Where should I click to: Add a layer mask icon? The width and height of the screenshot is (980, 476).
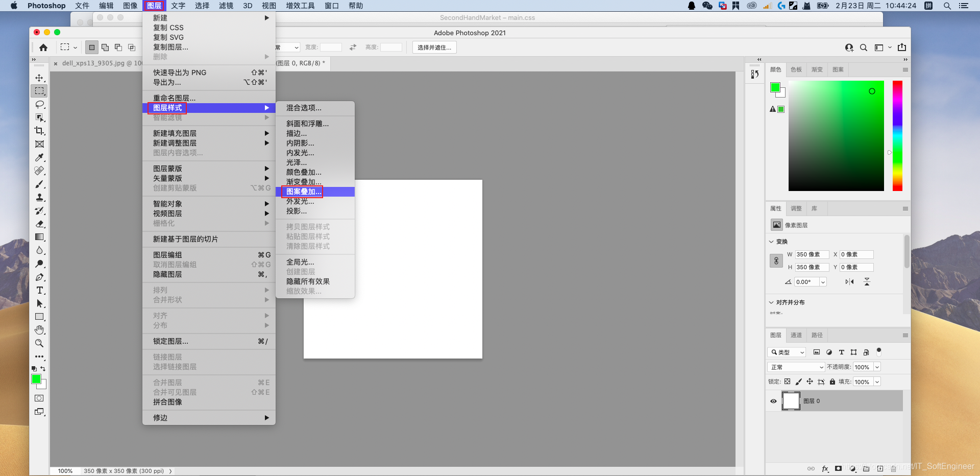click(838, 468)
